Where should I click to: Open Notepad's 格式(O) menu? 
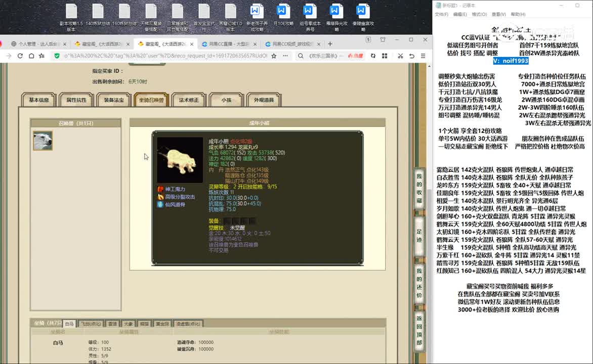click(x=479, y=14)
